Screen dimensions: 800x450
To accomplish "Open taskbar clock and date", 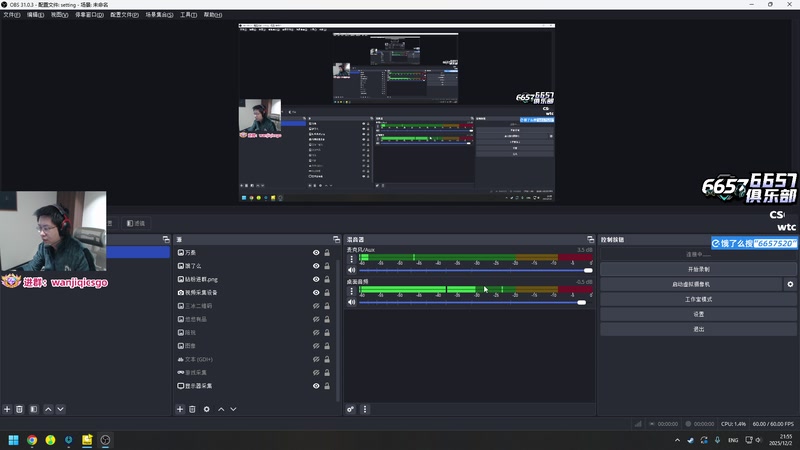I will [783, 440].
